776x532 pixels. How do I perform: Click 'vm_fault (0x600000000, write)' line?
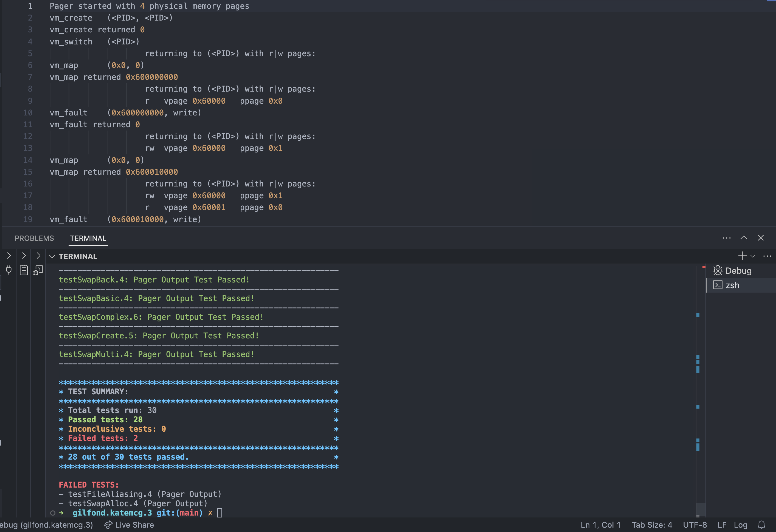126,112
